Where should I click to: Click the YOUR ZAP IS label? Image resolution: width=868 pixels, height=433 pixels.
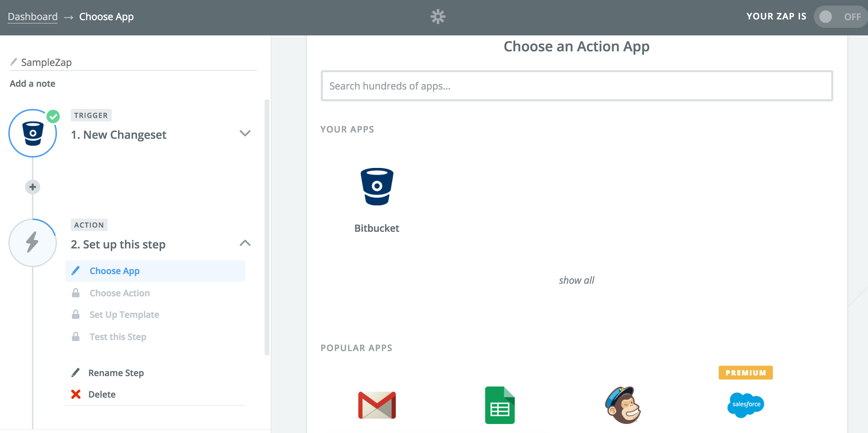click(776, 17)
